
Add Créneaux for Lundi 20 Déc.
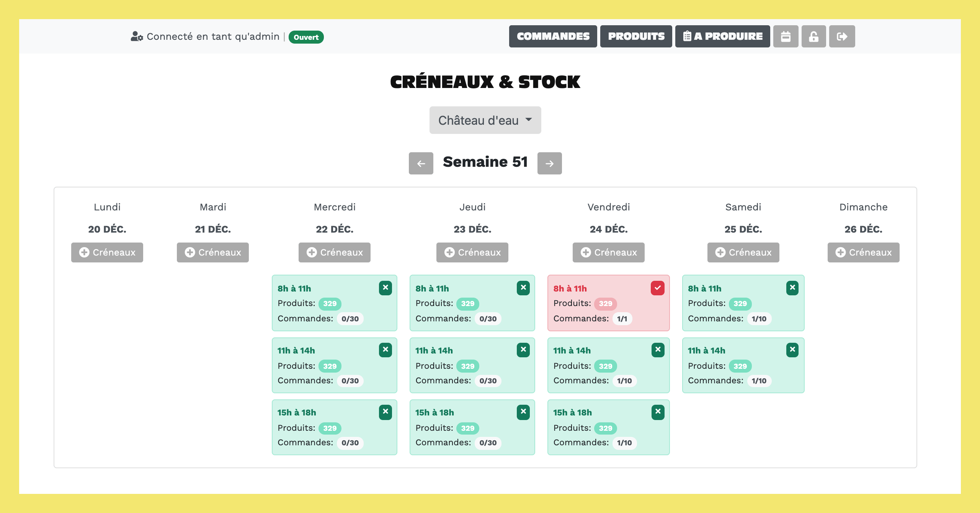click(107, 252)
